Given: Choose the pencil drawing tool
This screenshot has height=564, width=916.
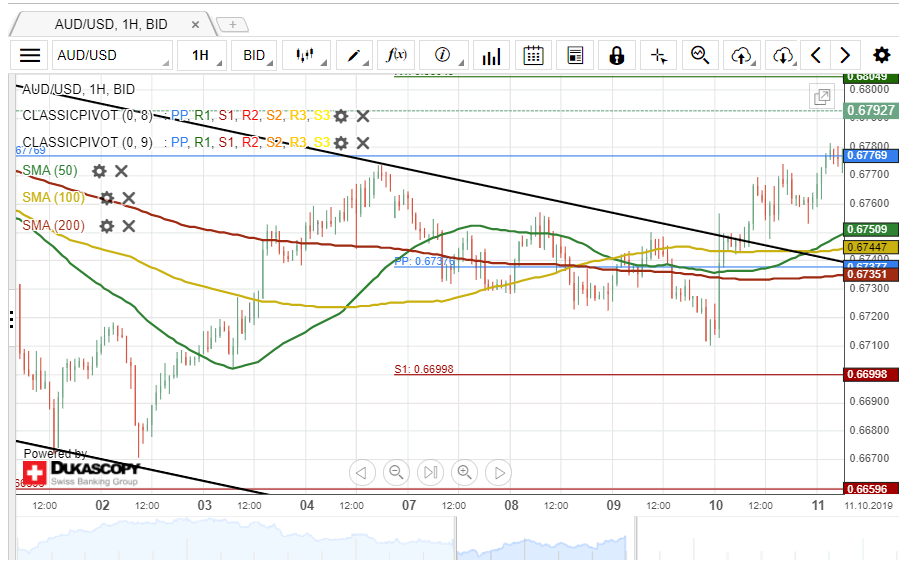Looking at the screenshot, I should tap(355, 56).
